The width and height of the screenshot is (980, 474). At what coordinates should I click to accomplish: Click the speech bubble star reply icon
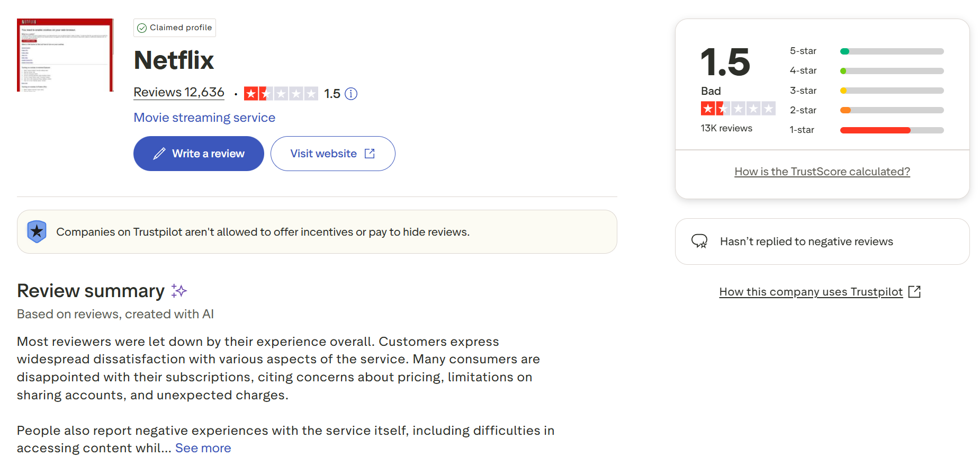[699, 242]
